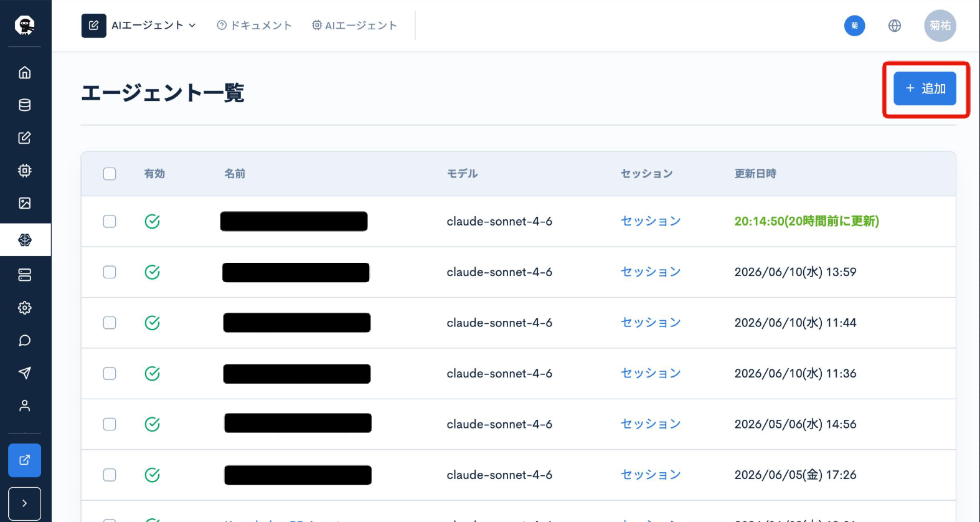
Task: Click the date 2026/06/10(水) 11:44
Action: coord(796,323)
